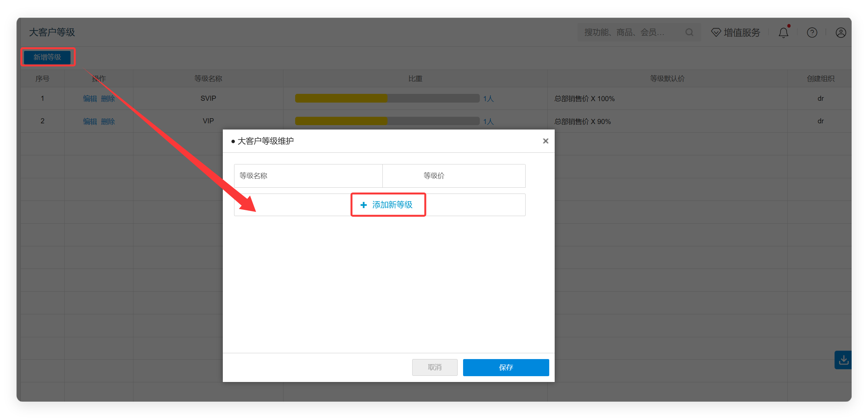The image size is (868, 418).
Task: Click the 取消 button
Action: coord(435,367)
